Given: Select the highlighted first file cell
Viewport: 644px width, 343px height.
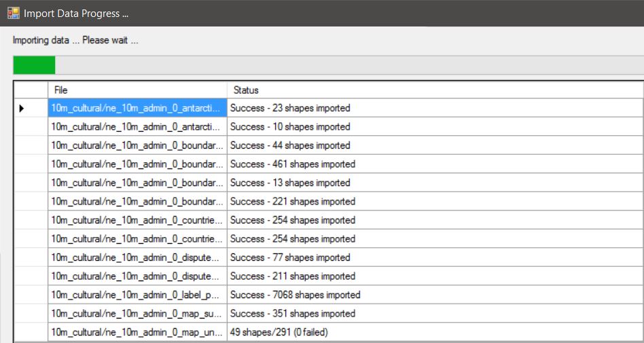Looking at the screenshot, I should [137, 108].
